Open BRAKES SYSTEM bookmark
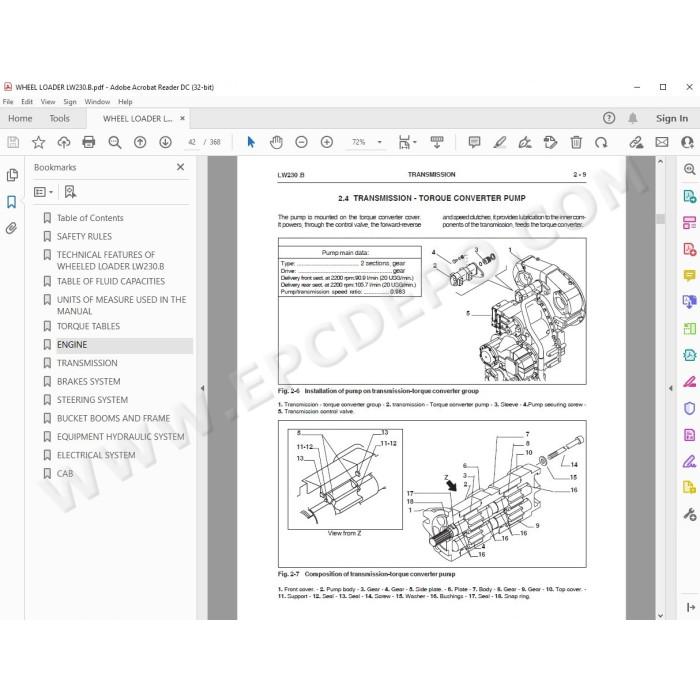Viewport: 700px width, 700px height. pyautogui.click(x=88, y=382)
